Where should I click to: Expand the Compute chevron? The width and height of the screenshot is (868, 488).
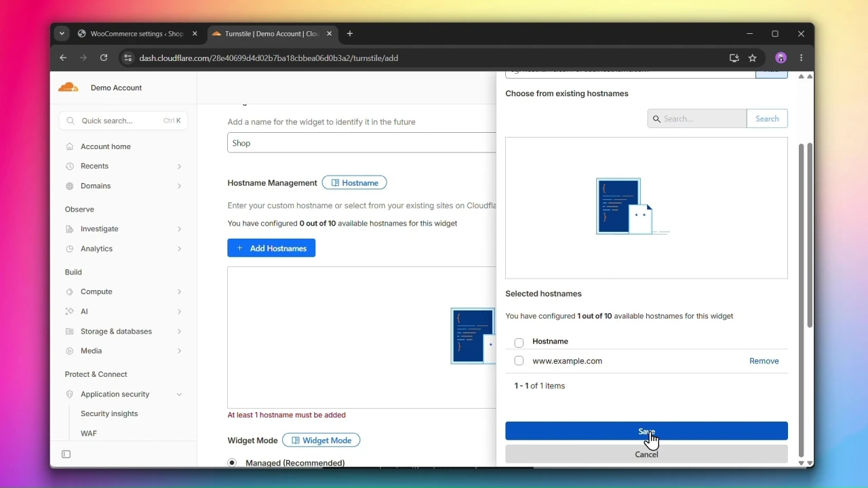(179, 291)
